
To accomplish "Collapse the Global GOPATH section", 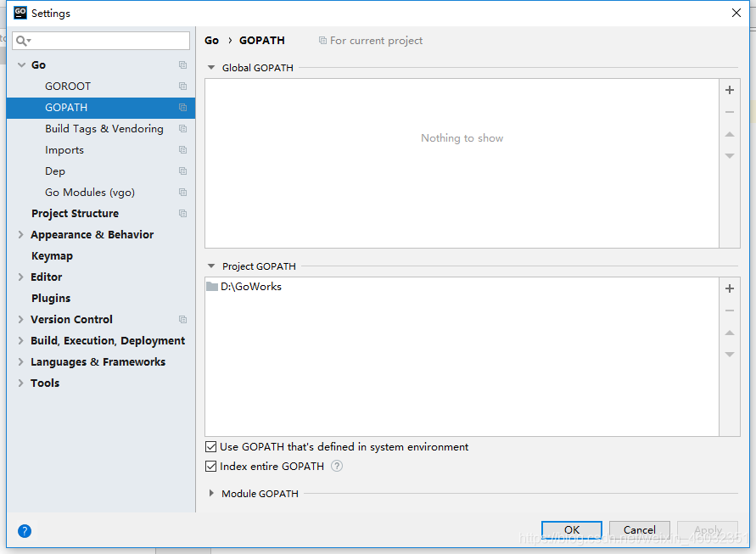I will pos(211,68).
